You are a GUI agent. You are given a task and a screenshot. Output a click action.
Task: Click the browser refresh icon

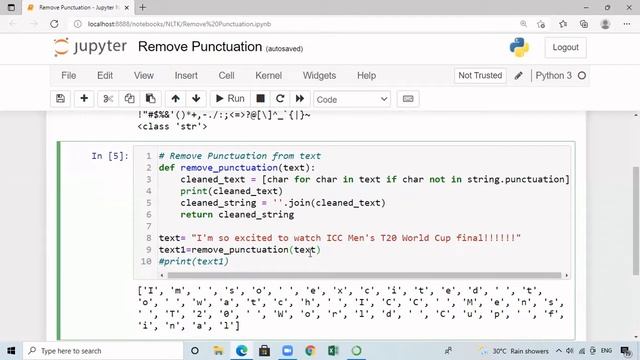coord(54,24)
